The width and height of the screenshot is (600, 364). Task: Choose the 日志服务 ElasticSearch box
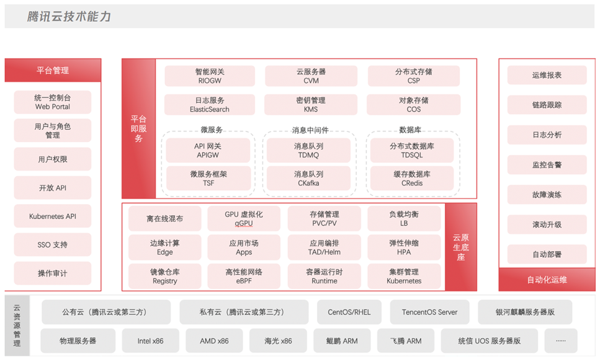210,105
